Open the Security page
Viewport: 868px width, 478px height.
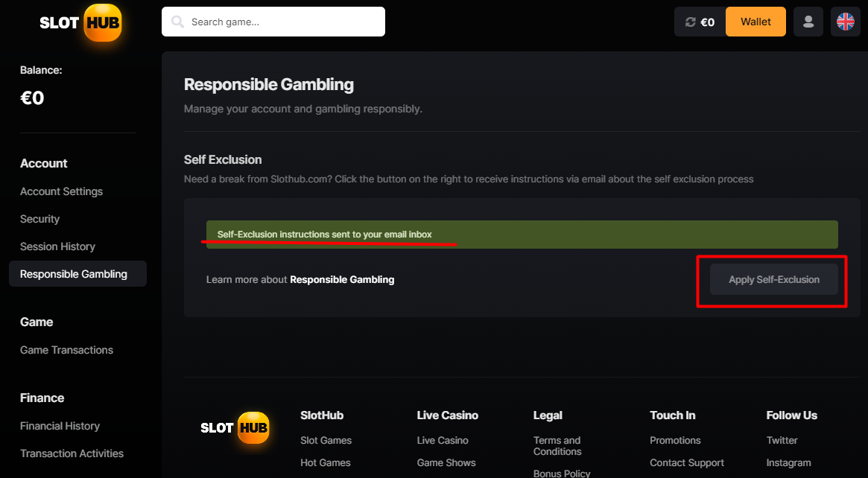point(39,219)
